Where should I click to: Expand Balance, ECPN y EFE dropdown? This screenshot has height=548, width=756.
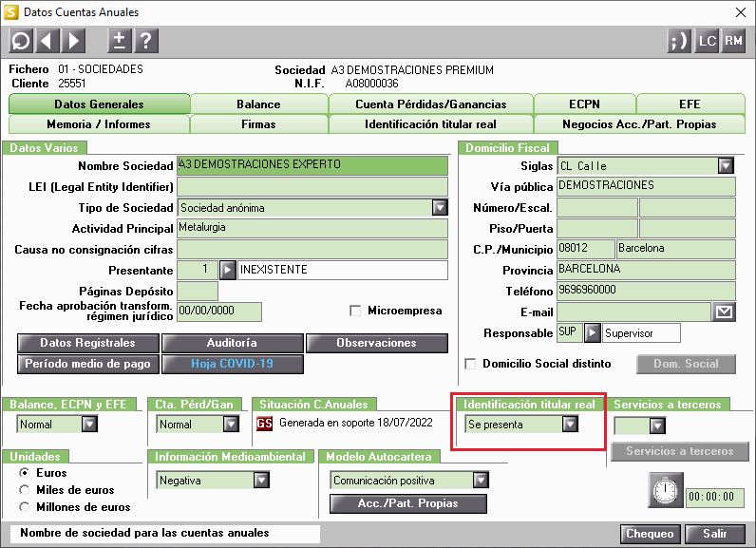[x=89, y=425]
